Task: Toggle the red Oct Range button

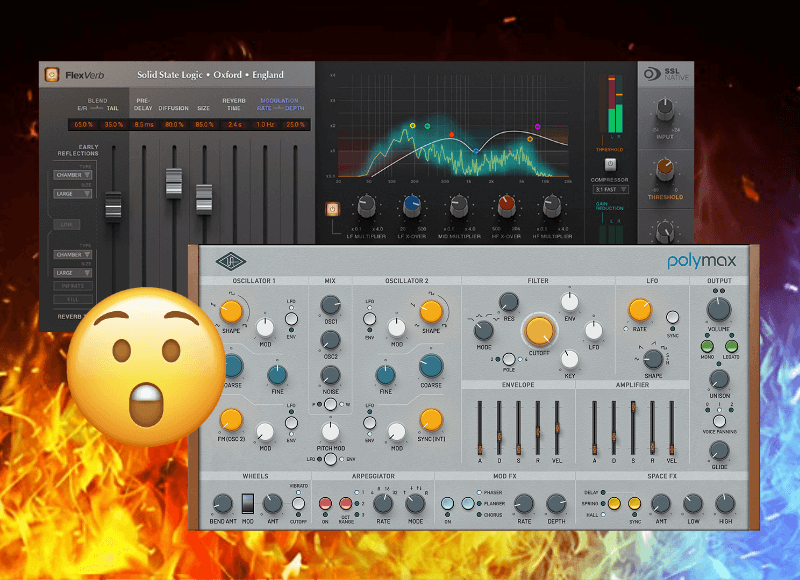Action: 345,504
